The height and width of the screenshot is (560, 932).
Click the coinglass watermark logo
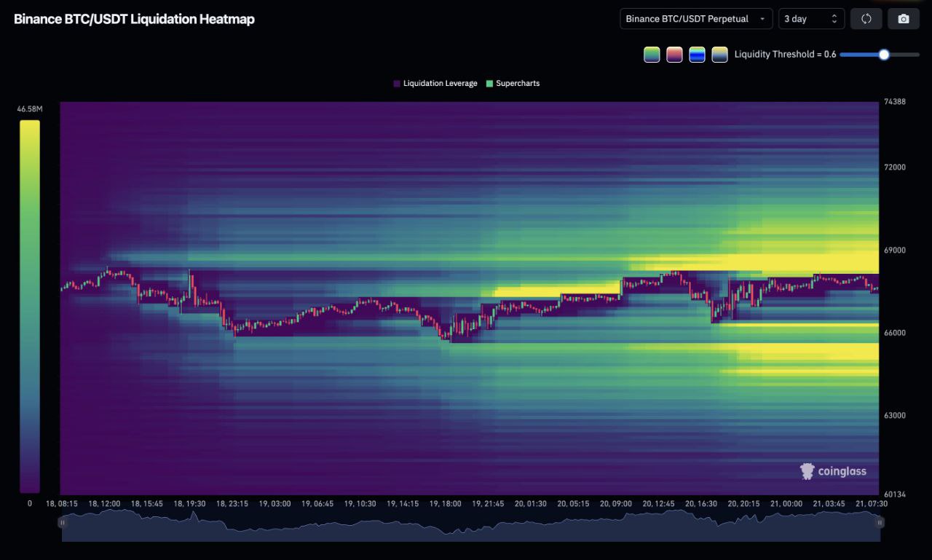833,471
